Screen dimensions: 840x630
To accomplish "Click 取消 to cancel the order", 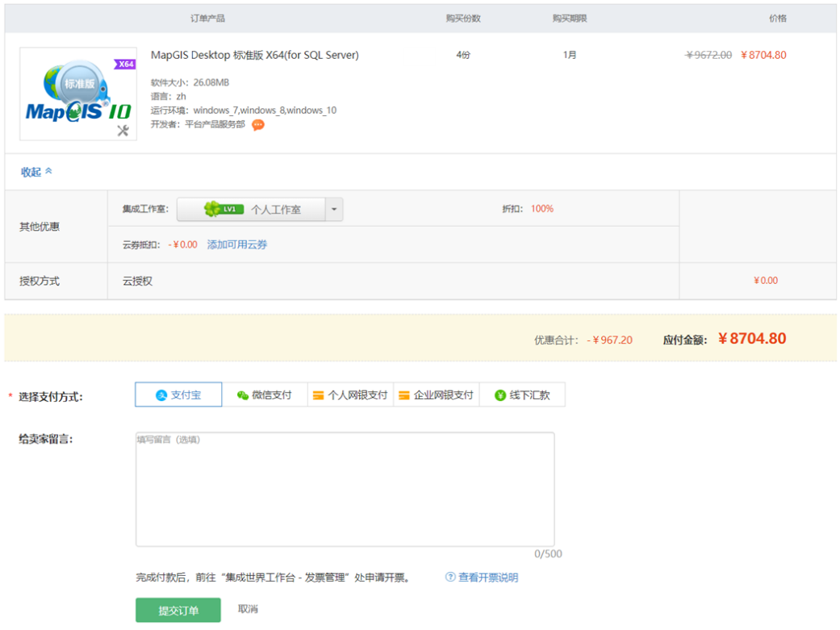I will click(248, 609).
